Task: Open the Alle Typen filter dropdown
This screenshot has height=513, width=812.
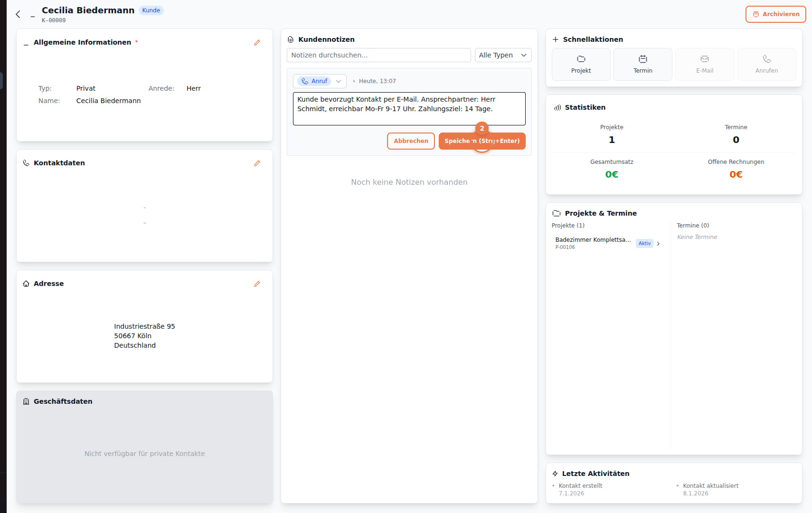Action: click(x=502, y=55)
